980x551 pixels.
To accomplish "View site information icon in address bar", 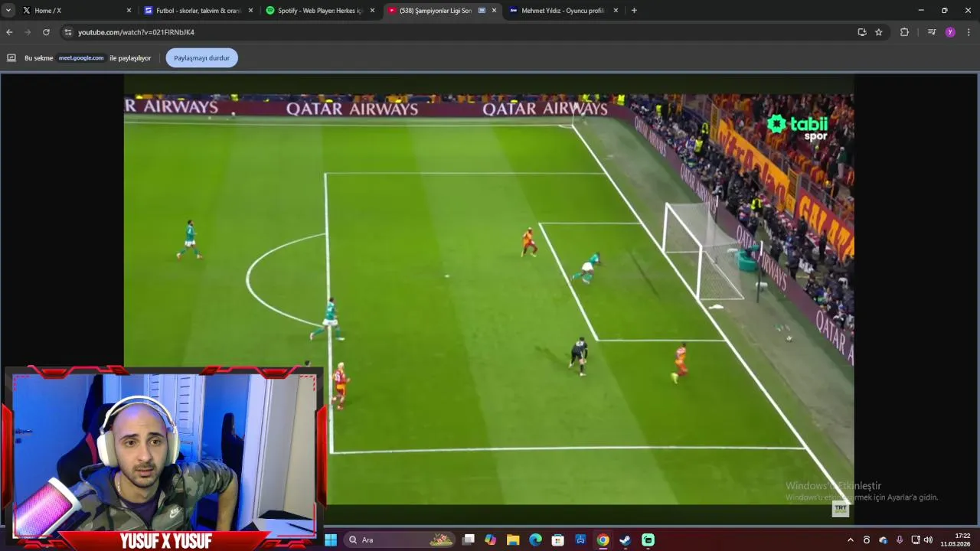I will coord(68,32).
